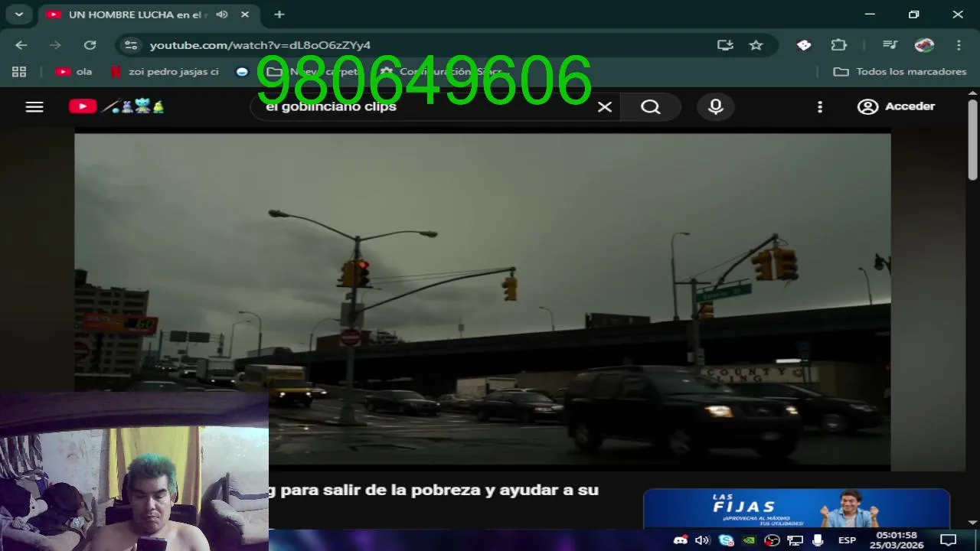Click the scrollbar down arrow
This screenshot has width=980, height=551.
click(x=972, y=522)
